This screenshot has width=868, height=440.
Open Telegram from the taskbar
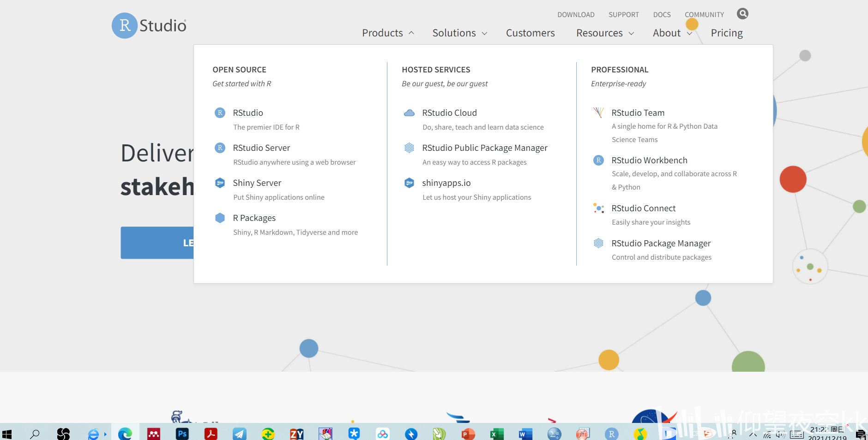[240, 434]
